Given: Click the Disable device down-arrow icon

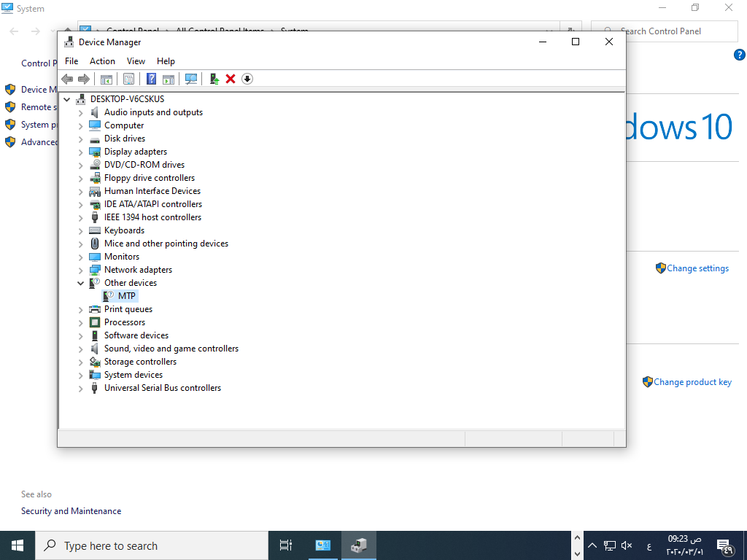Looking at the screenshot, I should pos(247,79).
